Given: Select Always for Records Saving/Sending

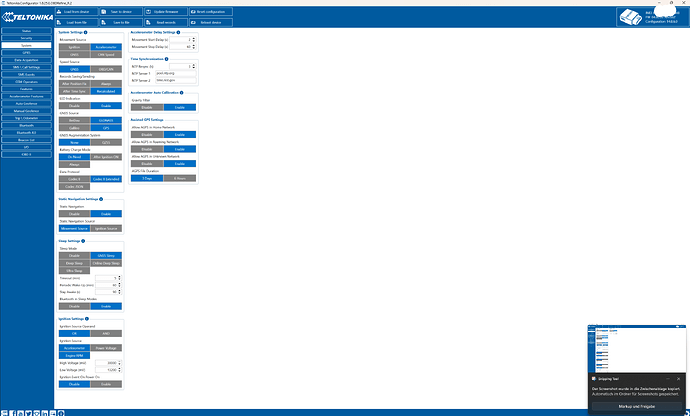Looking at the screenshot, I should pos(106,84).
